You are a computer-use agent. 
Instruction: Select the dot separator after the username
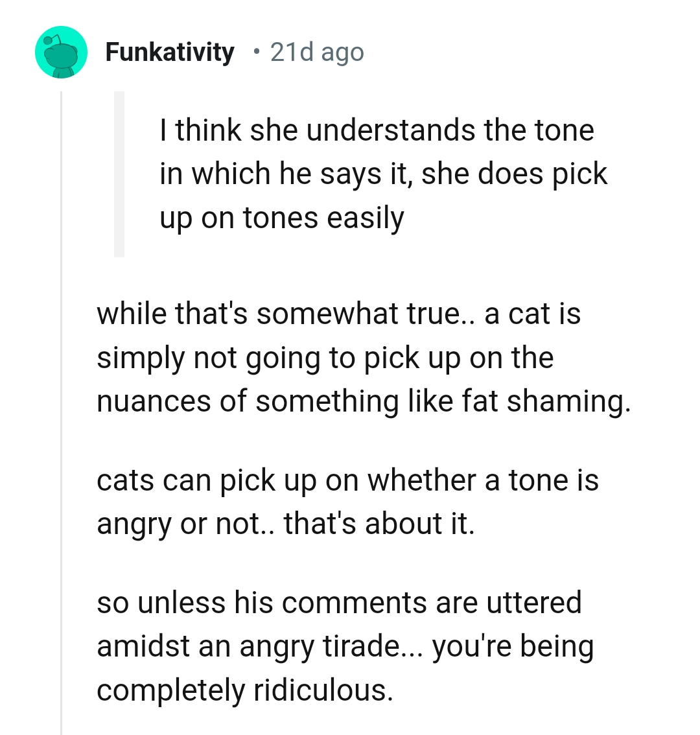click(255, 53)
